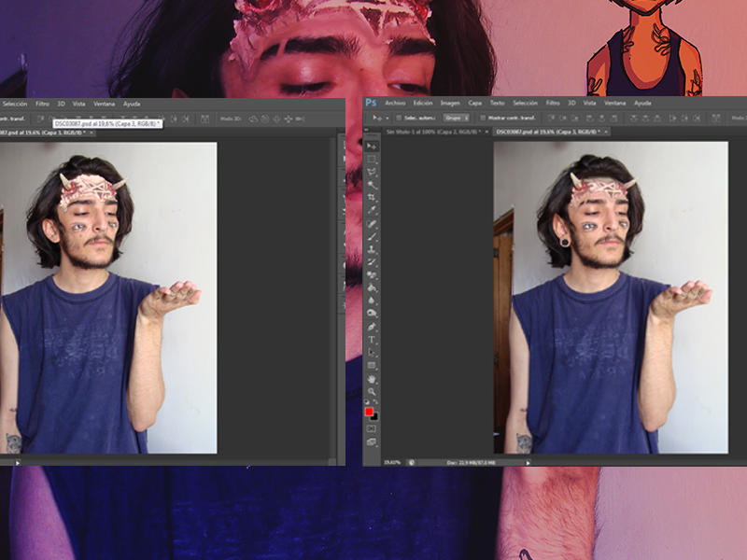
Task: Select 3D camera zoom icon in left window
Action: [x=300, y=119]
